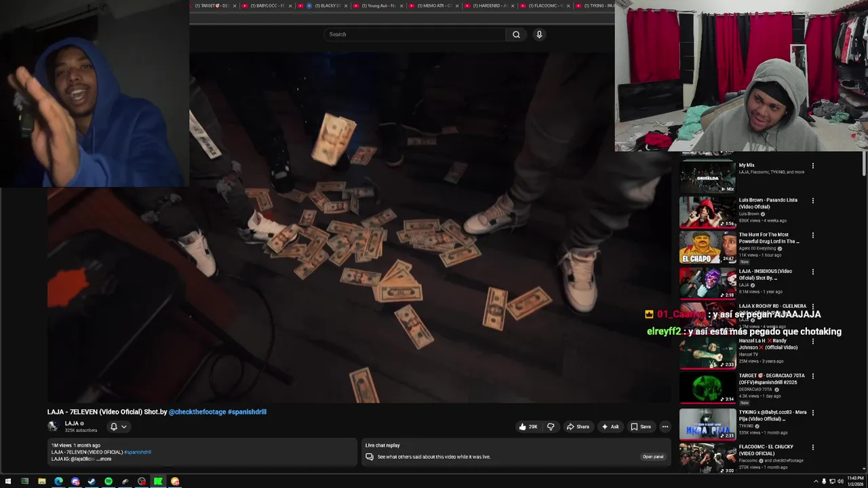
Task: Close the MEMO ATR browser tab
Action: pyautogui.click(x=458, y=5)
